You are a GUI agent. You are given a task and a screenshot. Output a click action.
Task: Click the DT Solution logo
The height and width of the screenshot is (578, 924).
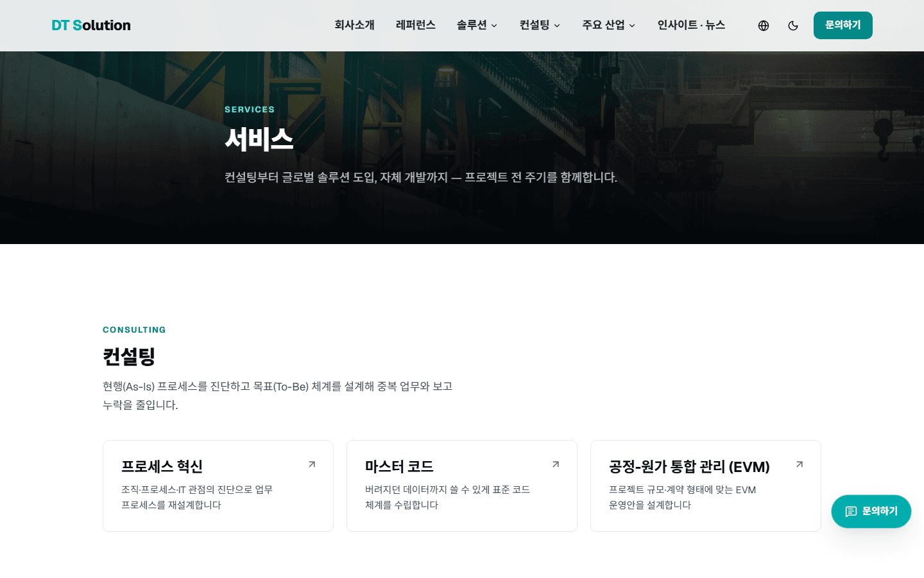coord(91,25)
